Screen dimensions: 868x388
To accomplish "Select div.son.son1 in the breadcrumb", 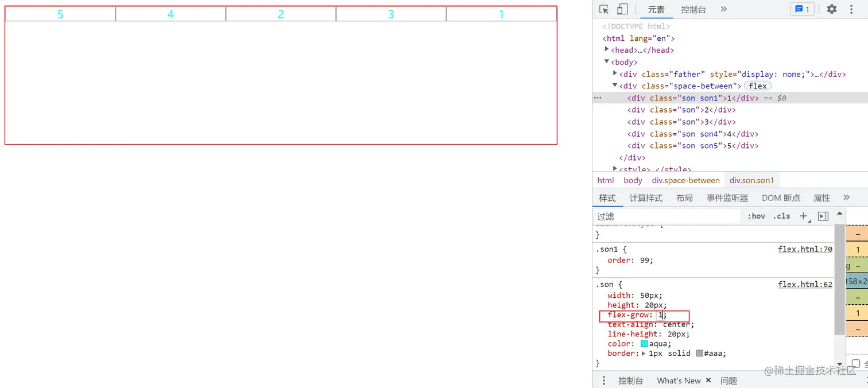I will tap(751, 180).
